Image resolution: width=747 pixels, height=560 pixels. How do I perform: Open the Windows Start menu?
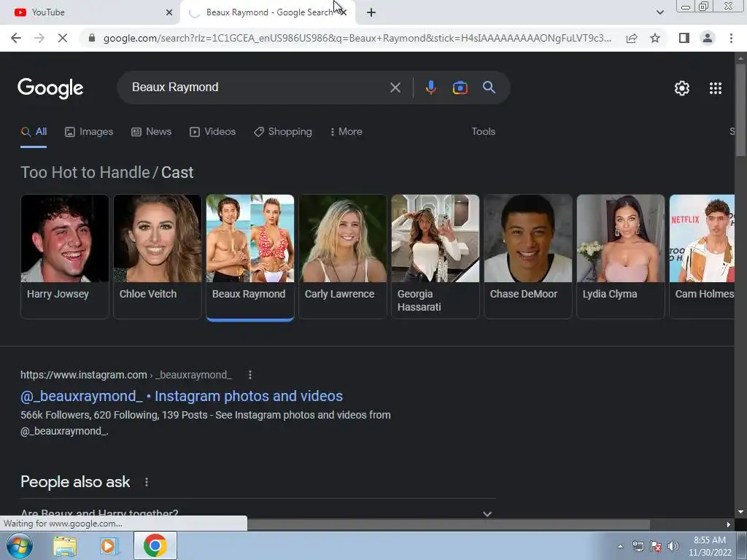[x=19, y=545]
